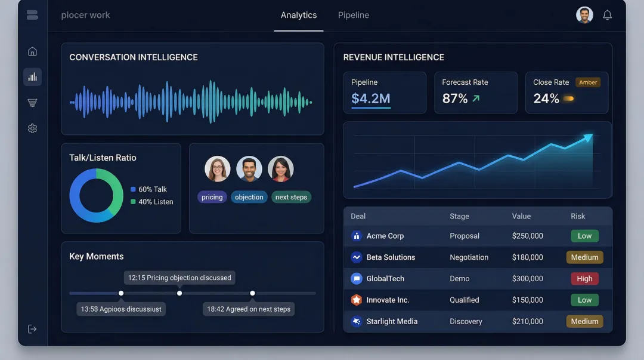The image size is (644, 360).
Task: Click the notification bell icon
Action: pos(608,14)
